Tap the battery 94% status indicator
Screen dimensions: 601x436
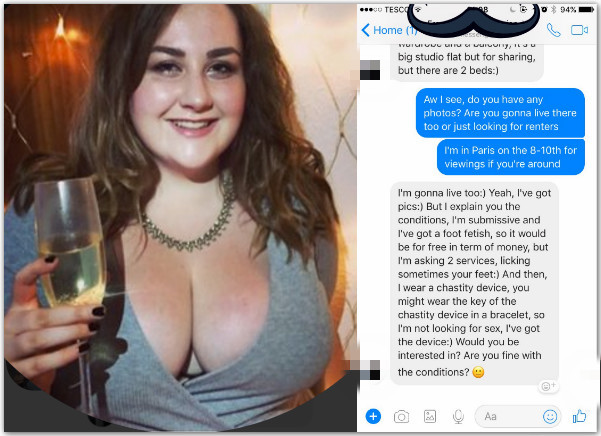click(x=577, y=10)
